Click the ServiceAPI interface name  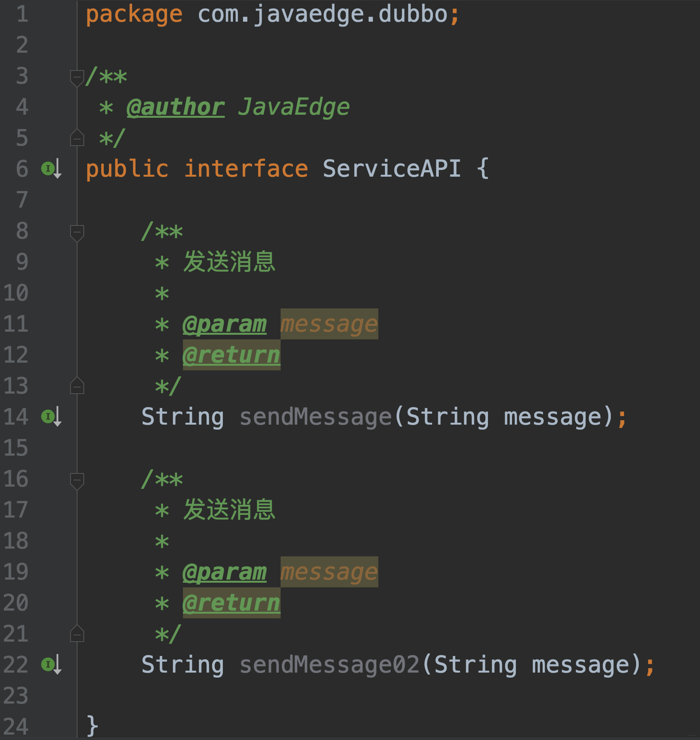click(391, 169)
